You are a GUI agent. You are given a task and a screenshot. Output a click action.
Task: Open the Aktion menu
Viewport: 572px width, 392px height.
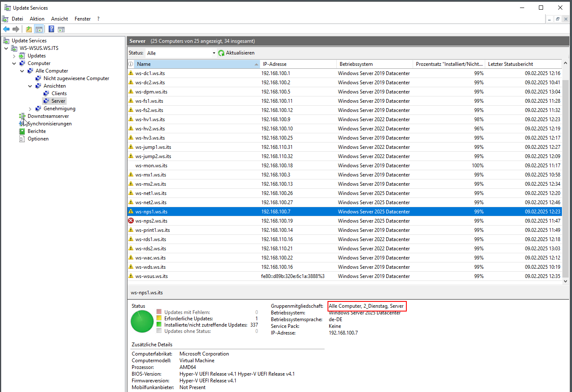(x=37, y=19)
